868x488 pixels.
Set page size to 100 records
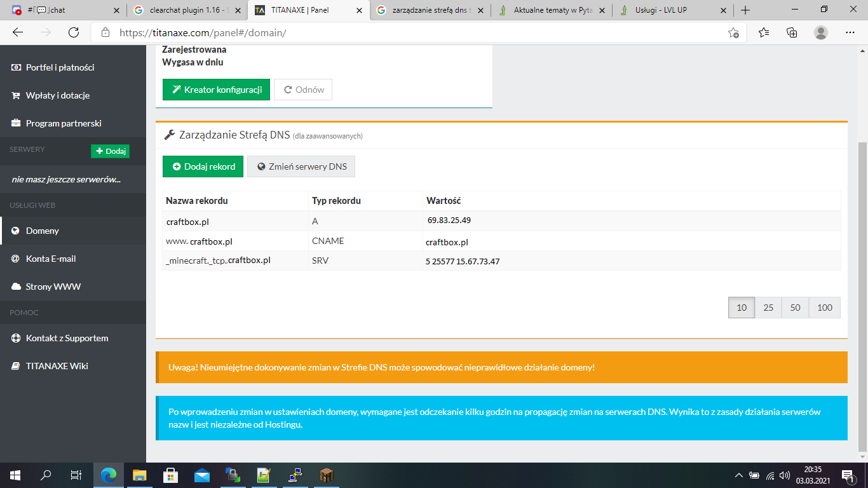pyautogui.click(x=824, y=308)
